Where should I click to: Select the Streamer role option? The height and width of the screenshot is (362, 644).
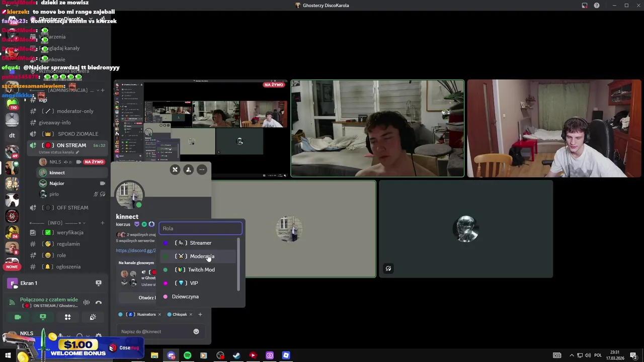pyautogui.click(x=199, y=243)
